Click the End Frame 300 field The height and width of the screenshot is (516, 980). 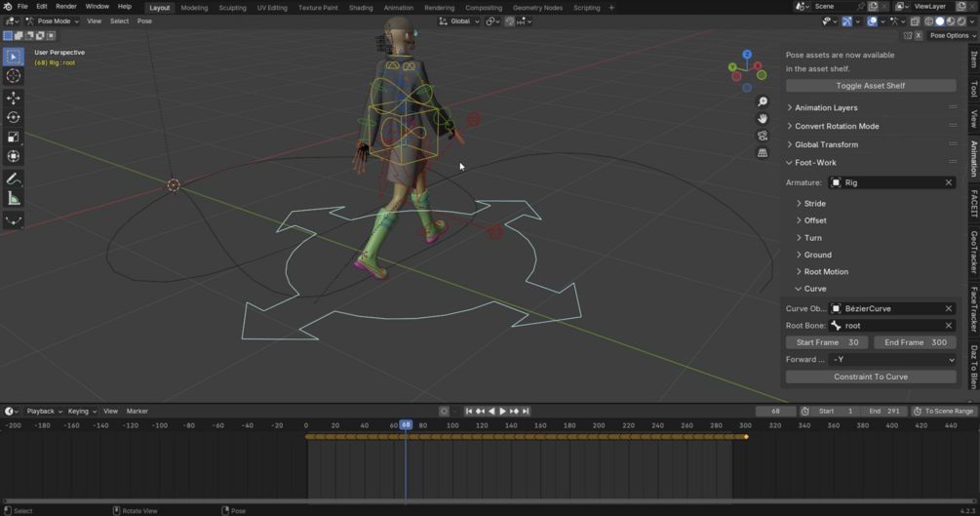[915, 342]
